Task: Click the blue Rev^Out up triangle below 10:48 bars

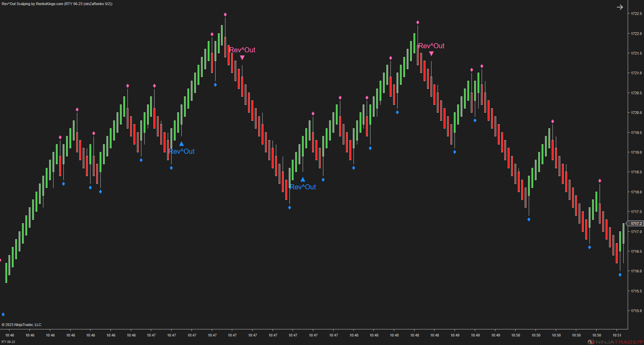Action: 303,179
